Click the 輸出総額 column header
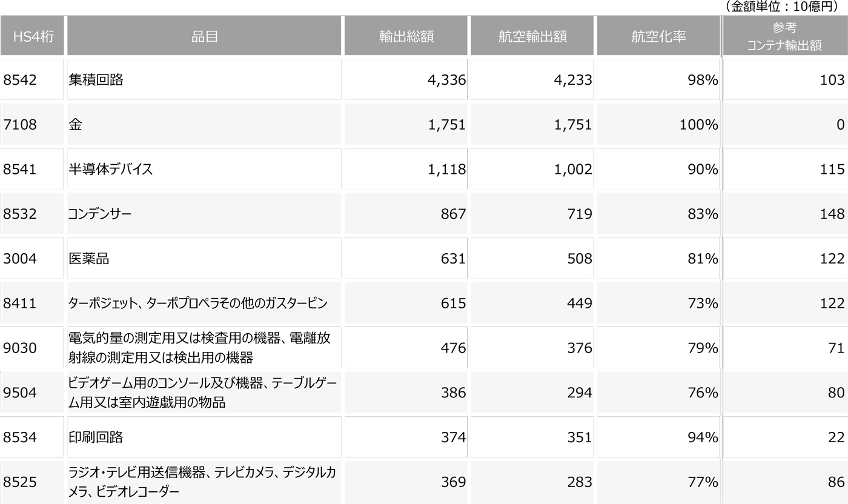 (x=406, y=36)
